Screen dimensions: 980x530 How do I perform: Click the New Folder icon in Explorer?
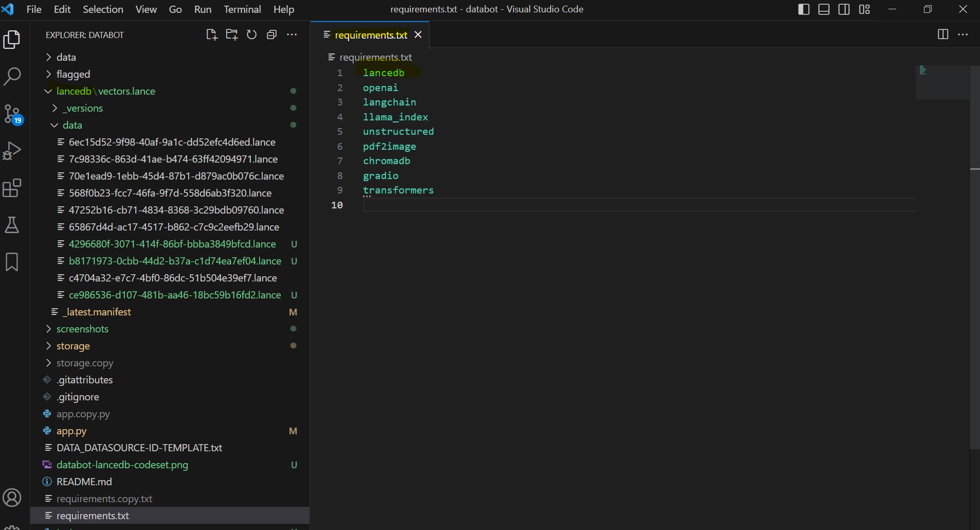click(x=232, y=34)
